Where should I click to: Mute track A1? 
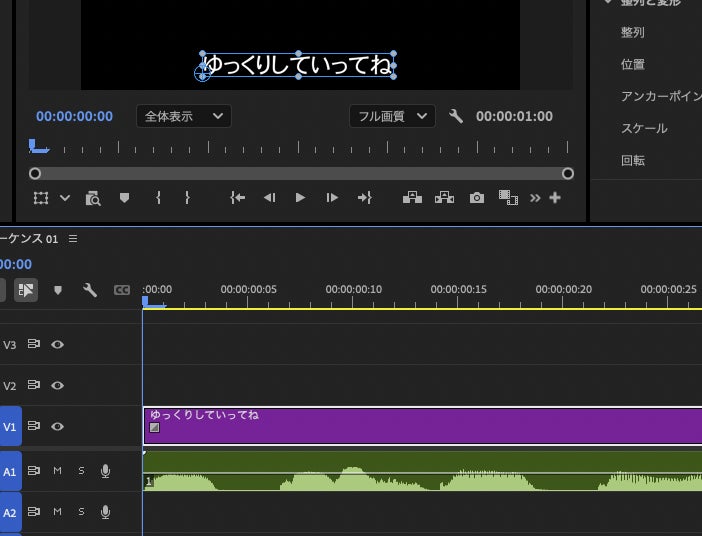click(57, 471)
